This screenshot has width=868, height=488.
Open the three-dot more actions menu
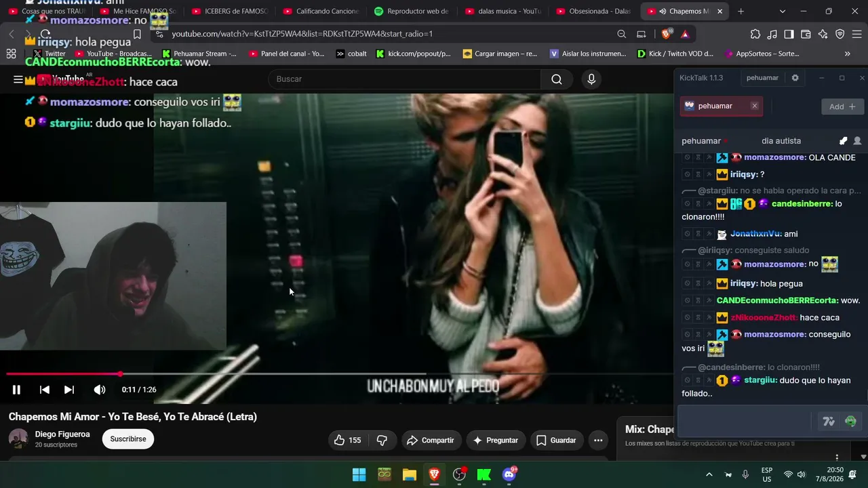598,441
